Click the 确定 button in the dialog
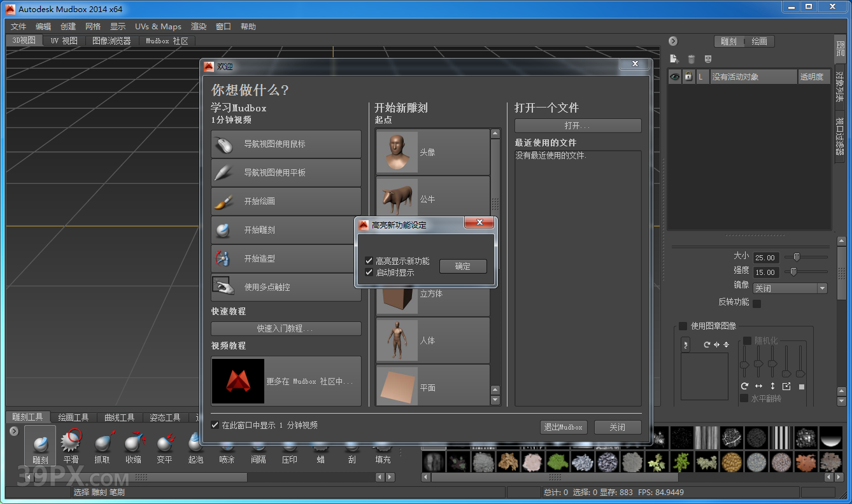The width and height of the screenshot is (852, 504). [463, 266]
